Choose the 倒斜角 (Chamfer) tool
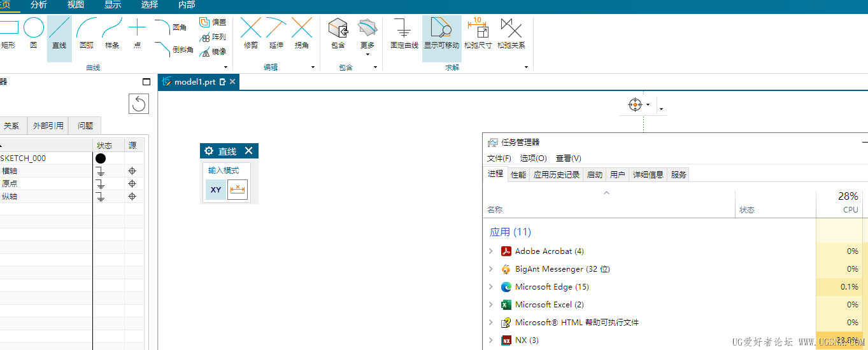Screen dimensions: 868x350 [174, 49]
